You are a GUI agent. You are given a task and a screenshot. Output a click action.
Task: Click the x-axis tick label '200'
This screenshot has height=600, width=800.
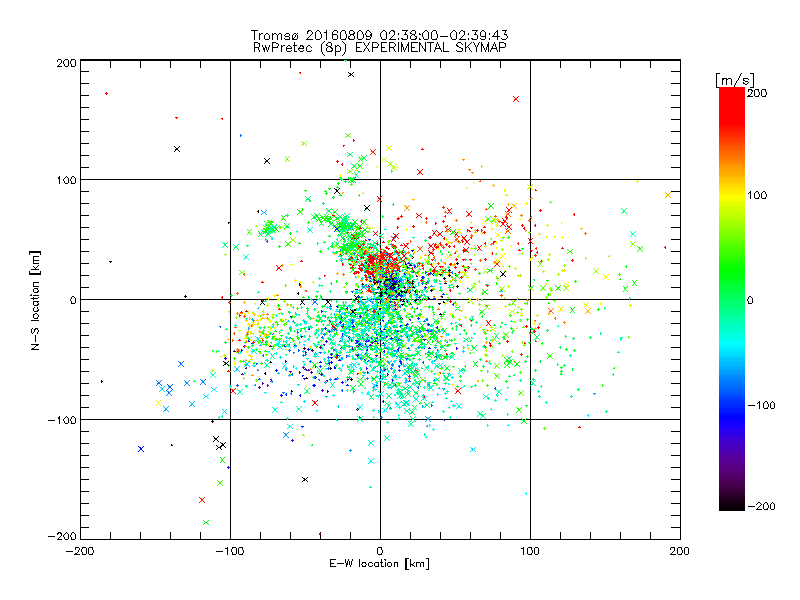(680, 551)
